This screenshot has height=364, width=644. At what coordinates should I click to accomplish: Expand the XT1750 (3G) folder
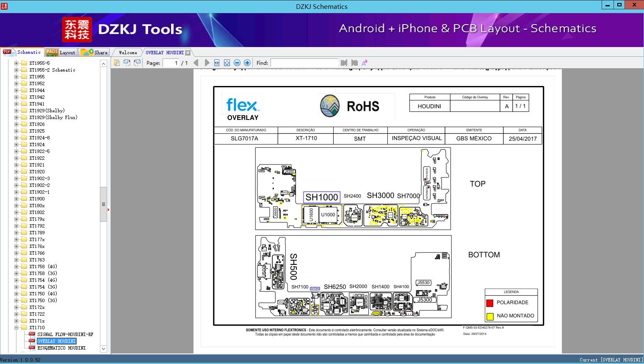click(x=17, y=300)
